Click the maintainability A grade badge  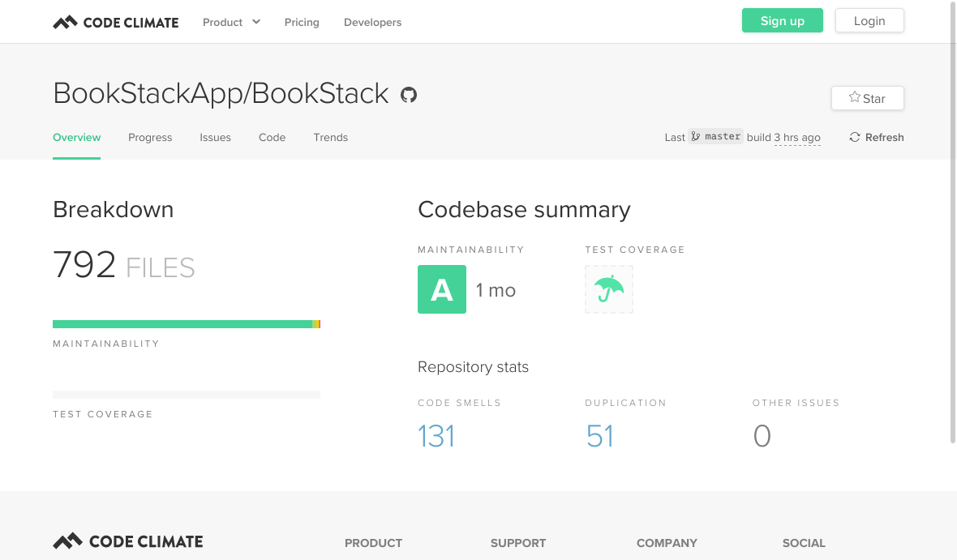click(x=442, y=289)
